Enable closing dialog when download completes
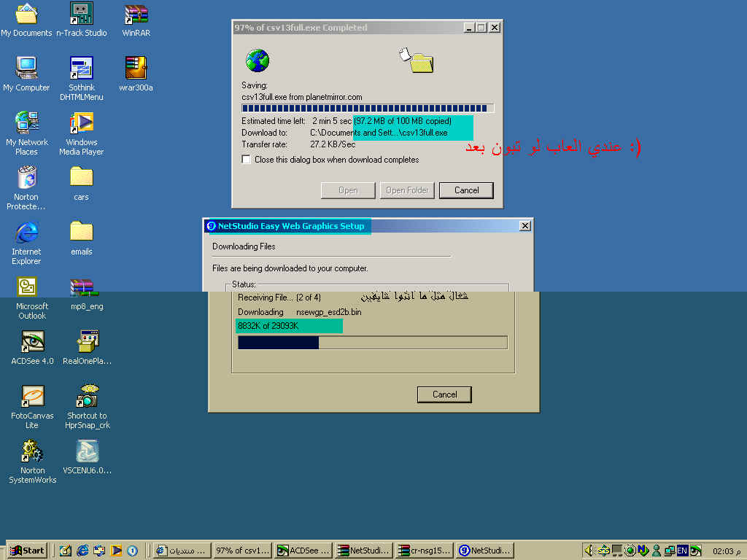Viewport: 747px width, 560px height. click(x=247, y=160)
